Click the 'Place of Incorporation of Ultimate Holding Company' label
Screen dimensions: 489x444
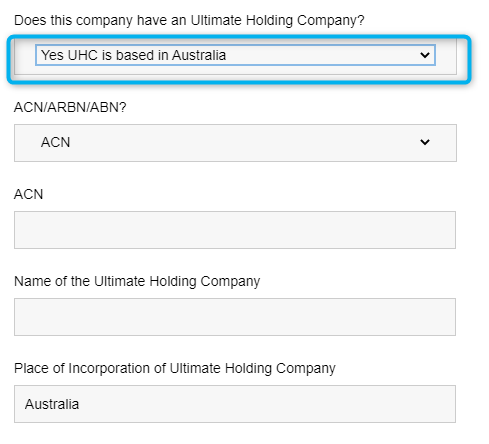click(175, 369)
